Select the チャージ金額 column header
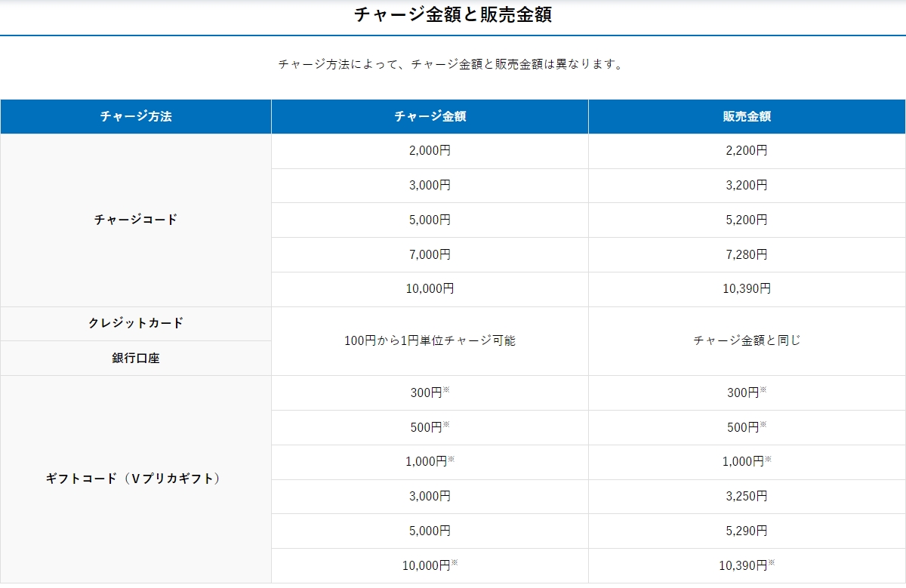906x588 pixels. click(430, 116)
